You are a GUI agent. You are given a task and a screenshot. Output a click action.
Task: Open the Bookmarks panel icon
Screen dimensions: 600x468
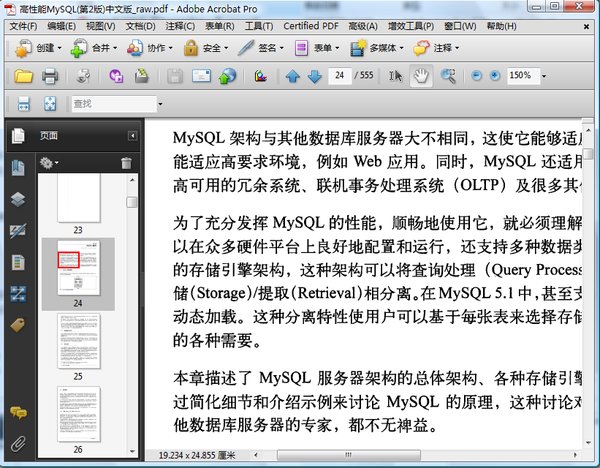pos(18,168)
